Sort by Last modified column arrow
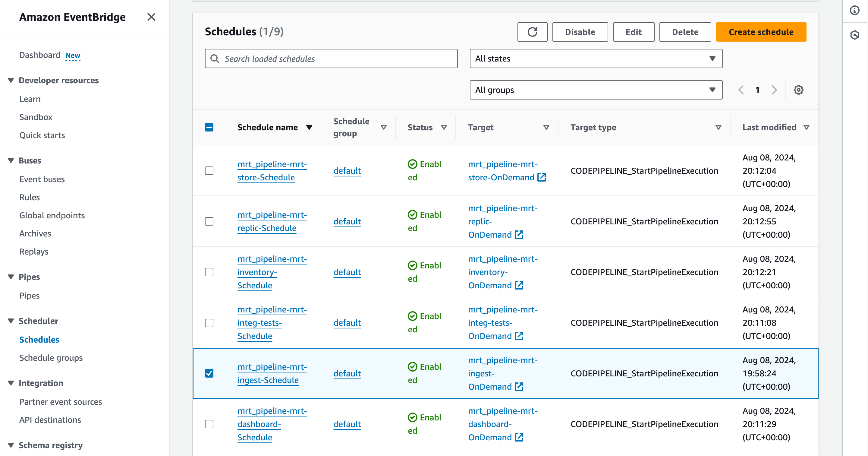The height and width of the screenshot is (456, 868). (806, 128)
